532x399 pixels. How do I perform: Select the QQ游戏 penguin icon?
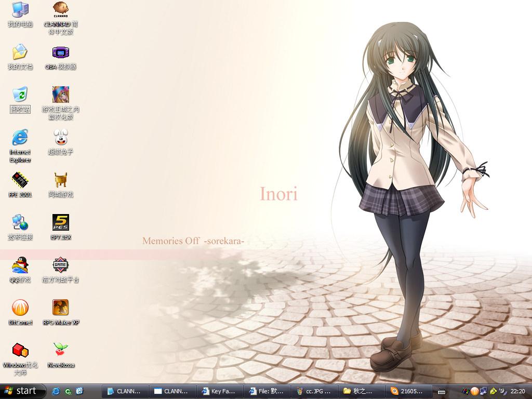coord(20,270)
